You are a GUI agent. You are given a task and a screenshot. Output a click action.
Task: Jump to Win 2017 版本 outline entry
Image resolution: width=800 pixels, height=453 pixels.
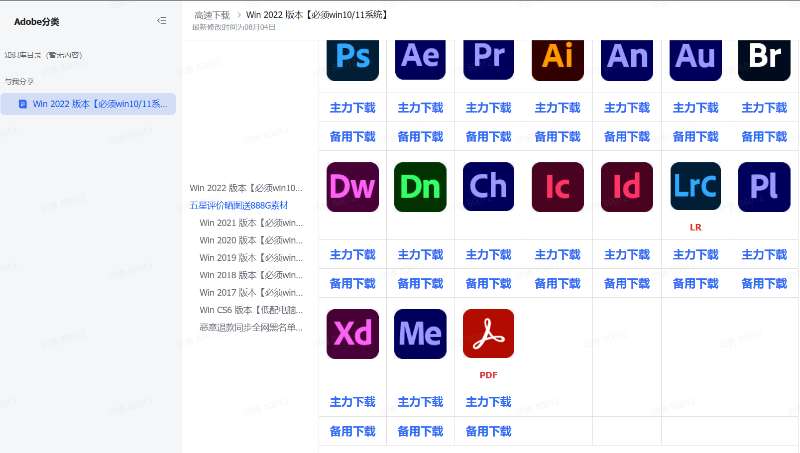(x=252, y=293)
